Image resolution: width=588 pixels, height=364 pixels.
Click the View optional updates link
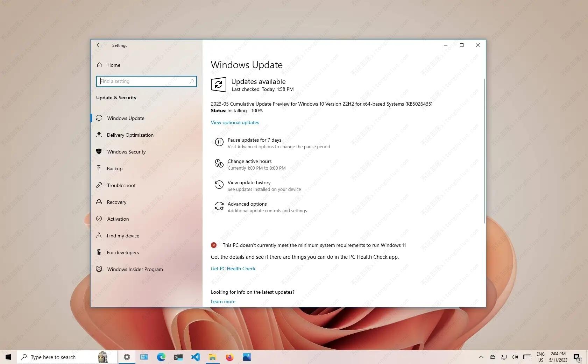click(235, 122)
